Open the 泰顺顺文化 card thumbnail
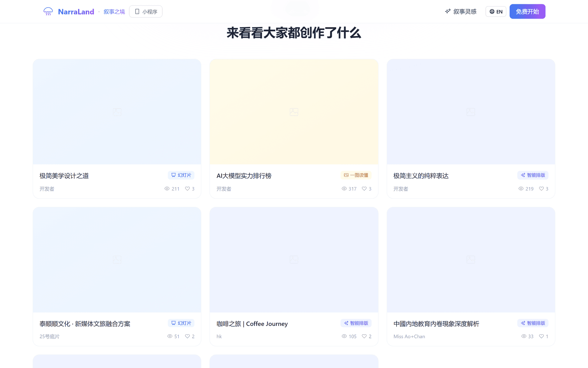588x368 pixels. click(x=117, y=260)
